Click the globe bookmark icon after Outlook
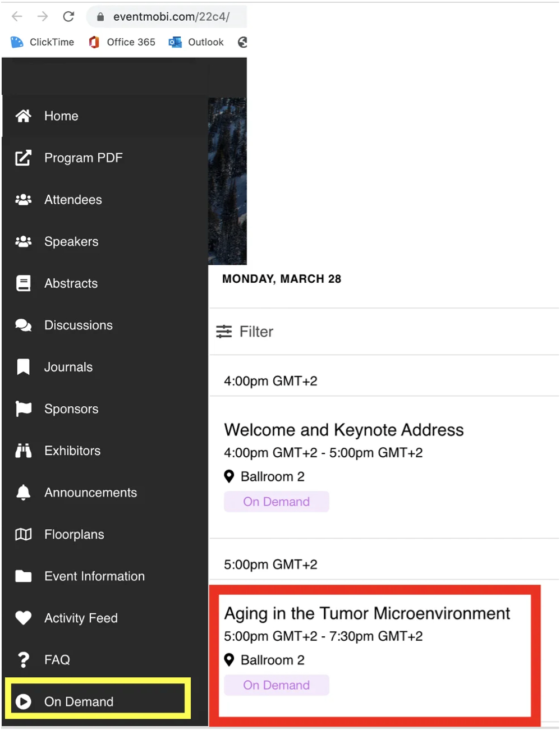This screenshot has width=560, height=730. click(x=242, y=42)
